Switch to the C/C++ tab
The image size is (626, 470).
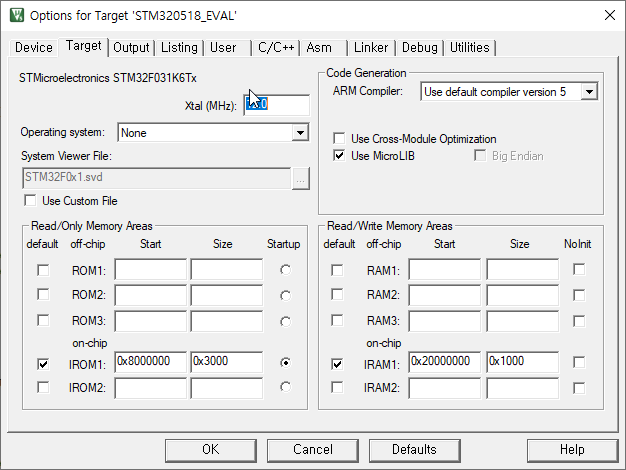click(x=276, y=48)
